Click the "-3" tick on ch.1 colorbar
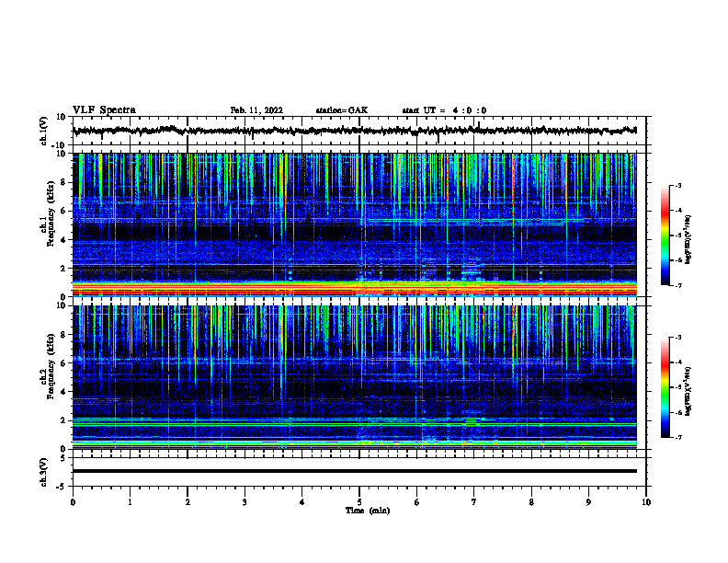Image resolution: width=728 pixels, height=563 pixels. point(678,185)
